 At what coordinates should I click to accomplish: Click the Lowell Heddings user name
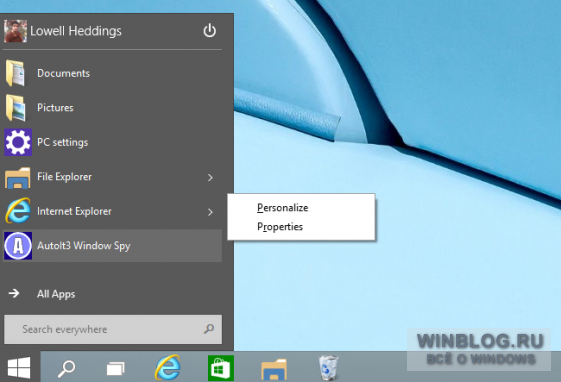coord(76,31)
